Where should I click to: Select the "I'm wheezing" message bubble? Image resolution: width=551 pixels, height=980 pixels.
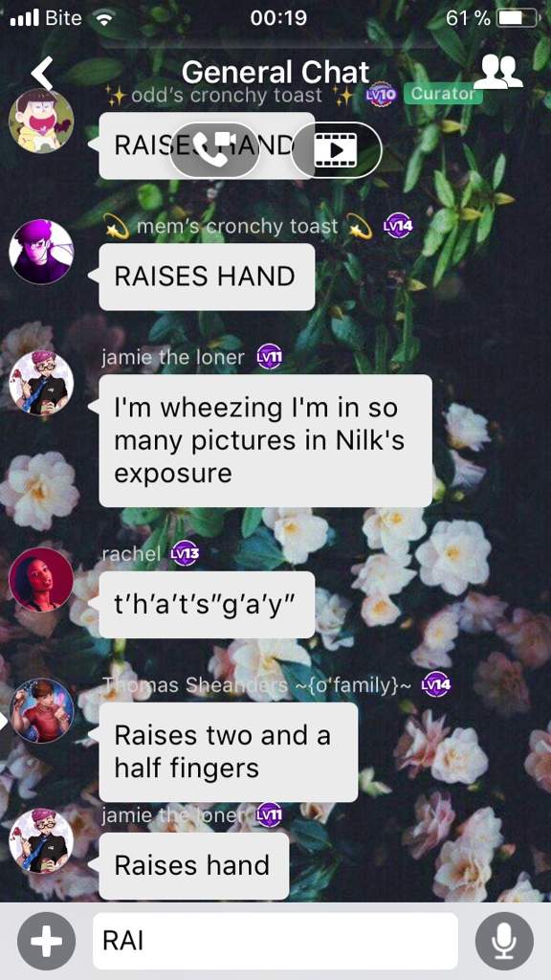[x=266, y=440]
